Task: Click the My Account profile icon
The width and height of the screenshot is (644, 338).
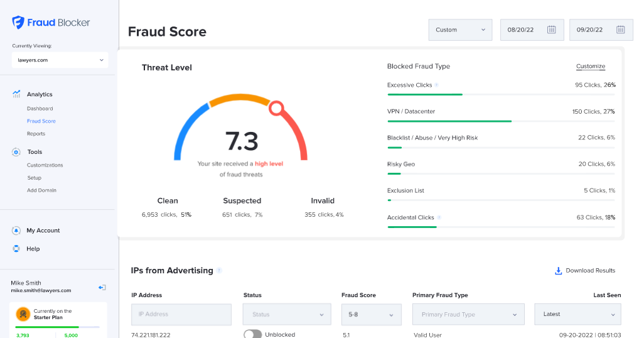Action: click(16, 231)
